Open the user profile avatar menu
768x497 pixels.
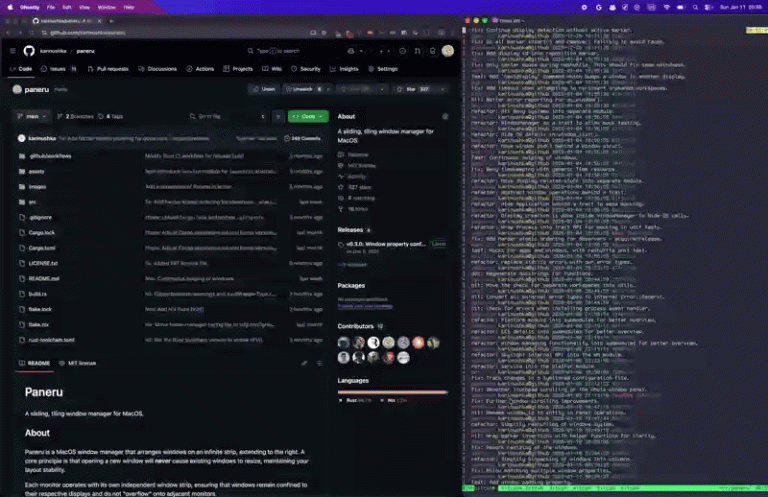click(x=448, y=51)
